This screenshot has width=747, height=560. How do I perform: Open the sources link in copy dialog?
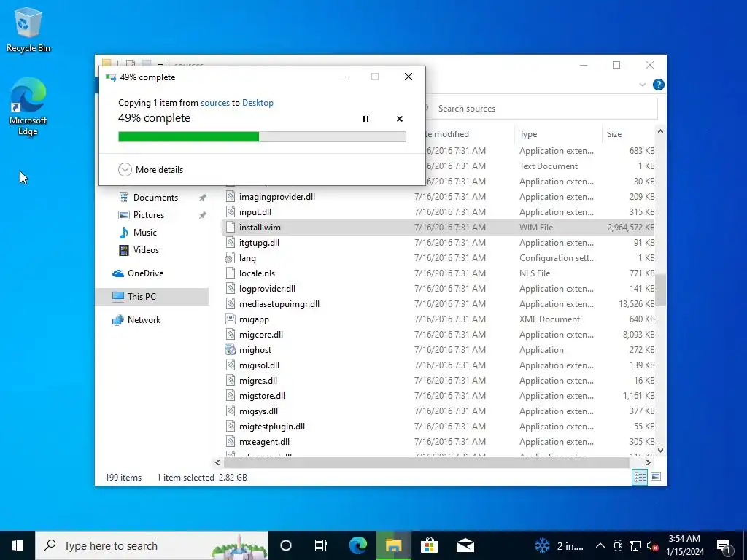pyautogui.click(x=215, y=103)
